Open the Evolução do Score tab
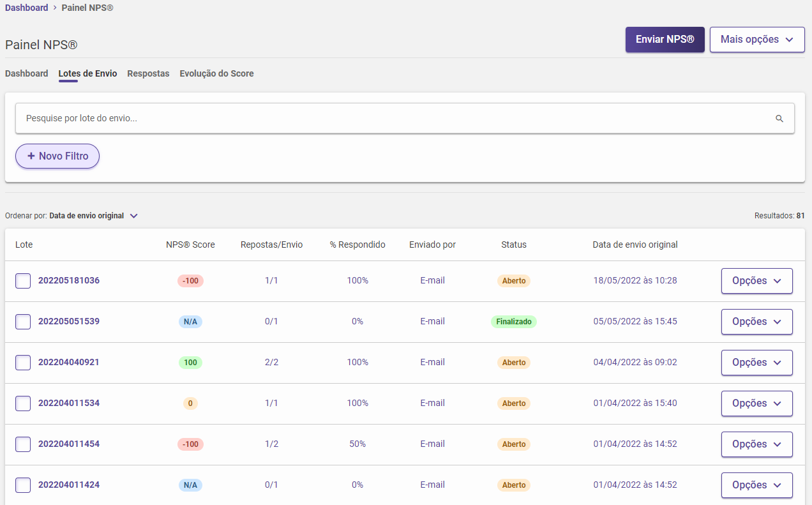812x505 pixels. click(216, 73)
